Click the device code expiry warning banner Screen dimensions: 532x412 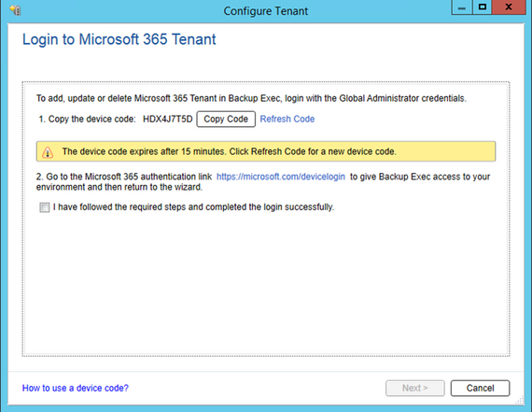coord(266,151)
